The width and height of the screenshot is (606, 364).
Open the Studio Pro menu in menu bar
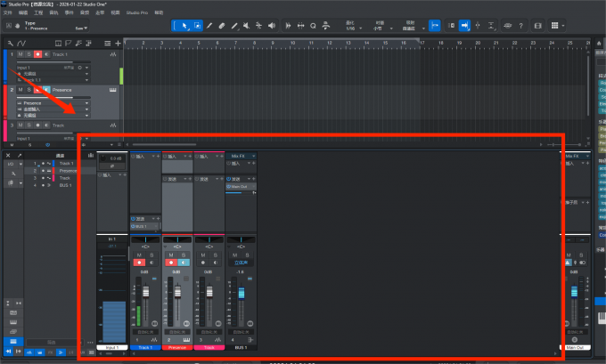(x=136, y=14)
